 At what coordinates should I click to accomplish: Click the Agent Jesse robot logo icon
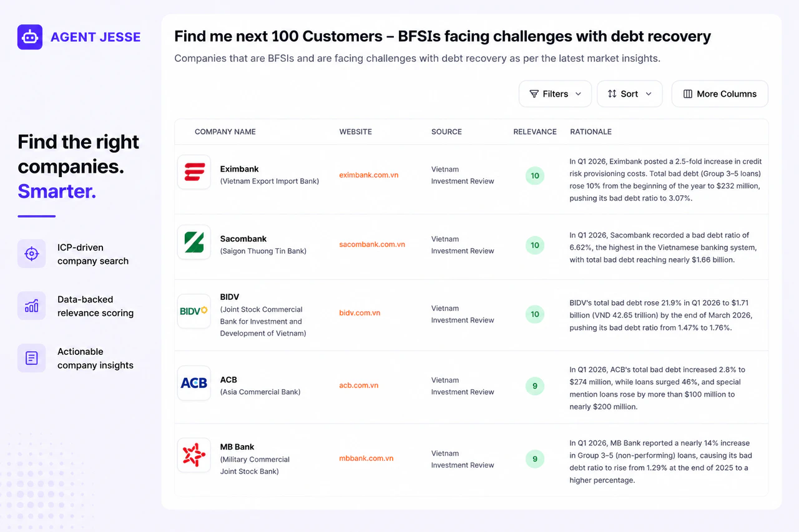tap(30, 37)
